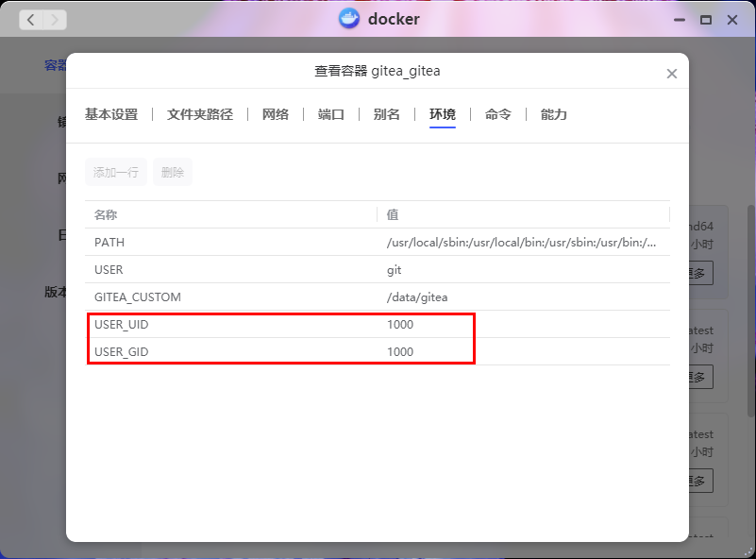Minimize the docker window
This screenshot has width=756, height=559.
pyautogui.click(x=680, y=20)
